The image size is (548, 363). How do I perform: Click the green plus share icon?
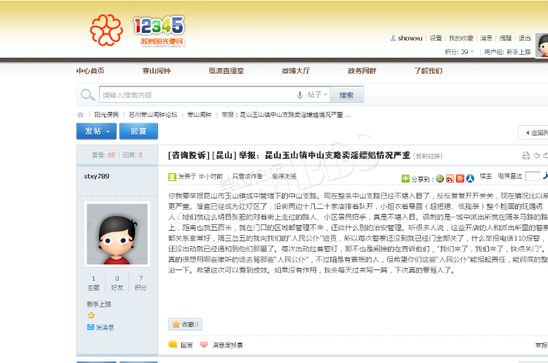[405, 179]
